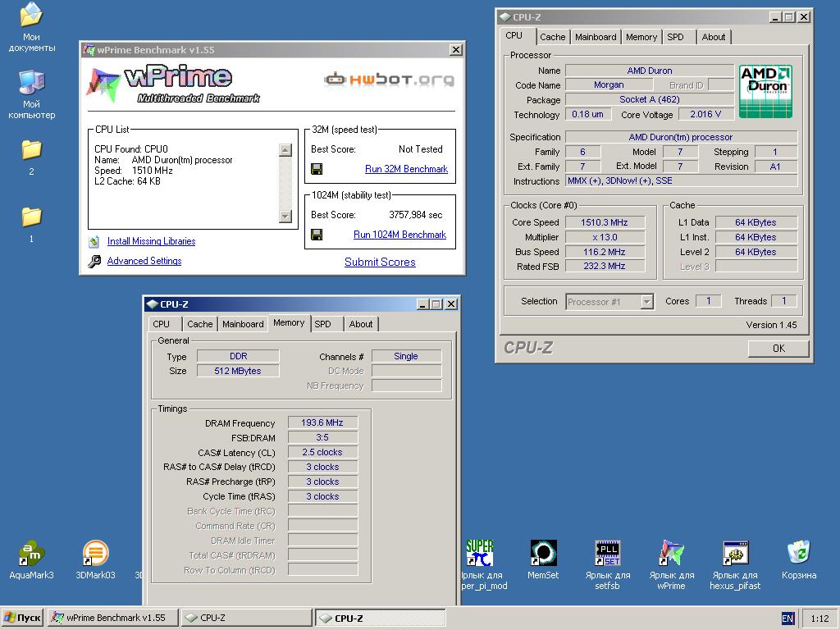The width and height of the screenshot is (840, 630).
Task: Click the EN language indicator in tray
Action: (x=787, y=619)
